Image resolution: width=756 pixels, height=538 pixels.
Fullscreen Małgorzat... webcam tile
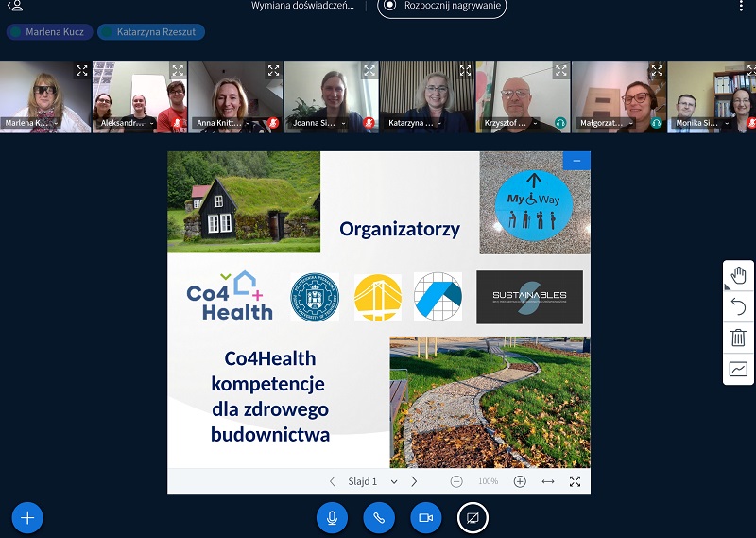pos(657,71)
